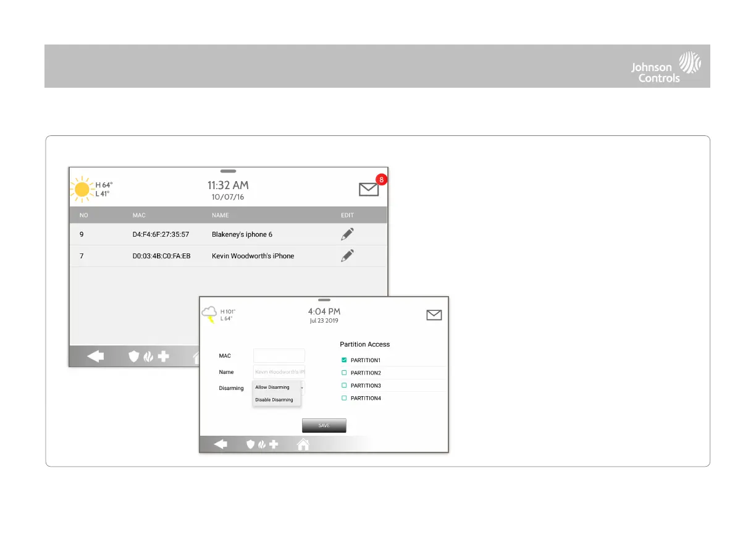
Task: Edit Kevin Woodworth's iPhone with the pencil icon
Action: [348, 255]
